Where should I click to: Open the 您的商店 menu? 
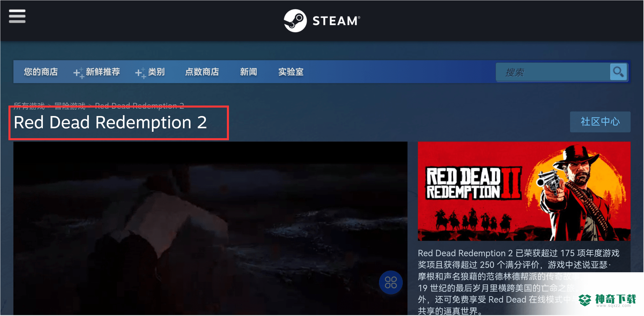pyautogui.click(x=41, y=72)
